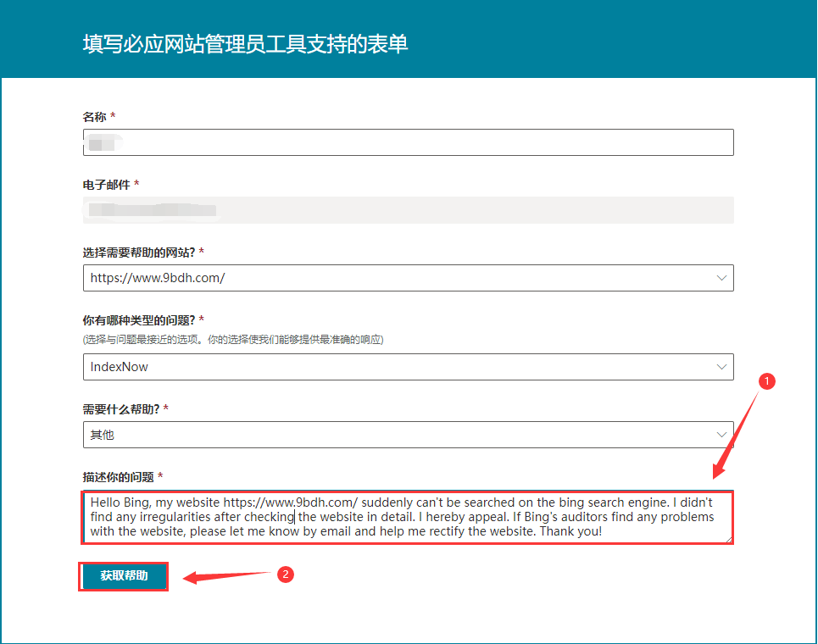Image resolution: width=818 pixels, height=644 pixels.
Task: Click the https://www.9bdh.com/ website selection
Action: (x=157, y=277)
